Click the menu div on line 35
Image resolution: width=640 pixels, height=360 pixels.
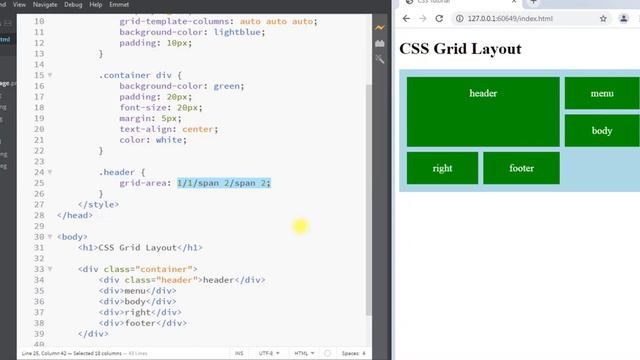tap(138, 291)
